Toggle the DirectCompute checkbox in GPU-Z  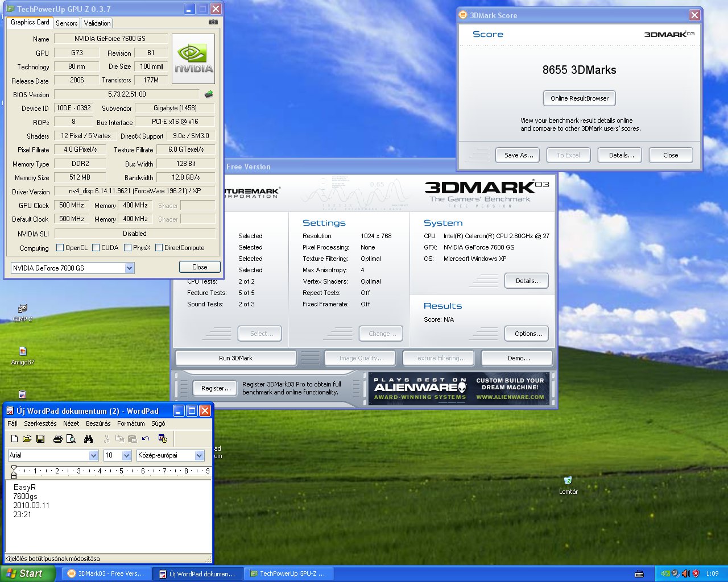pyautogui.click(x=159, y=248)
